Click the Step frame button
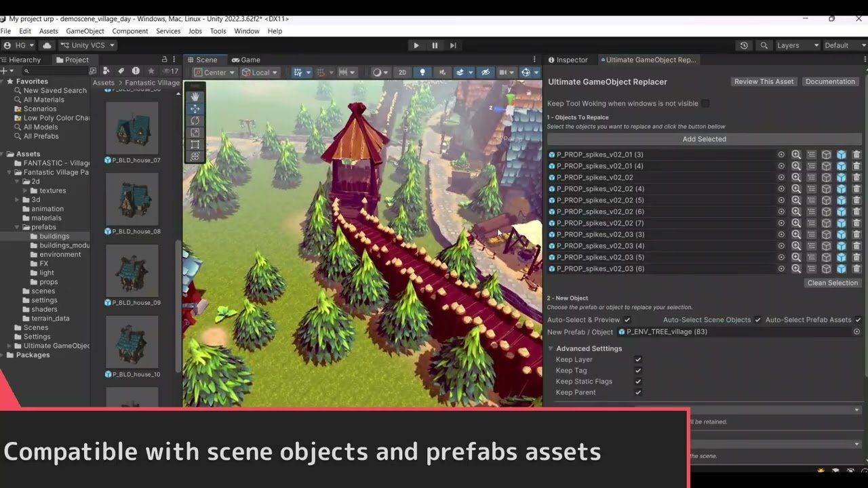 [453, 45]
